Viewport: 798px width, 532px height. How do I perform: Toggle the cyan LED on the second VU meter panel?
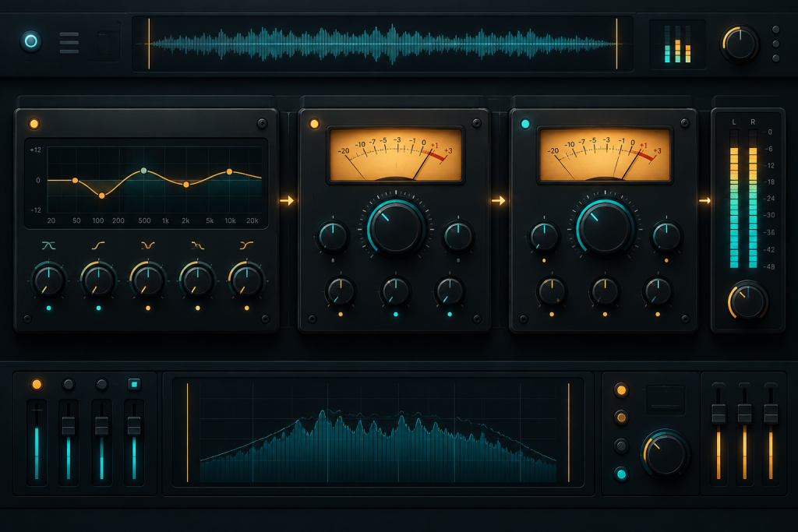(x=526, y=124)
